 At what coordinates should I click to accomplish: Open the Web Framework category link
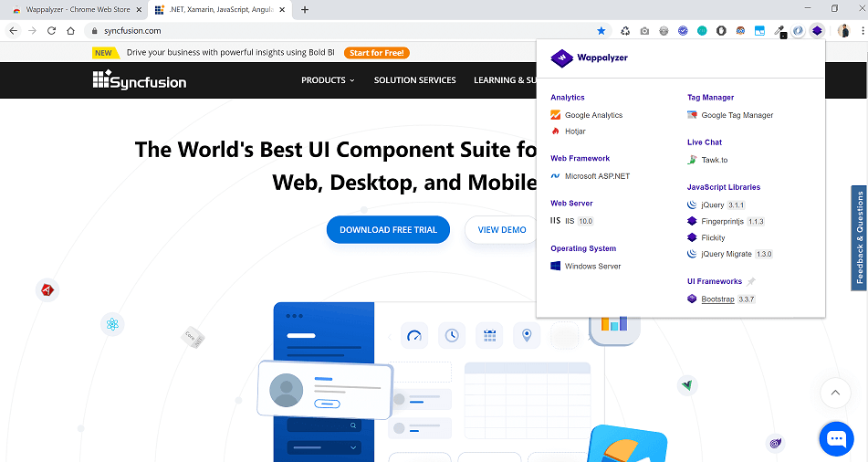click(x=580, y=159)
